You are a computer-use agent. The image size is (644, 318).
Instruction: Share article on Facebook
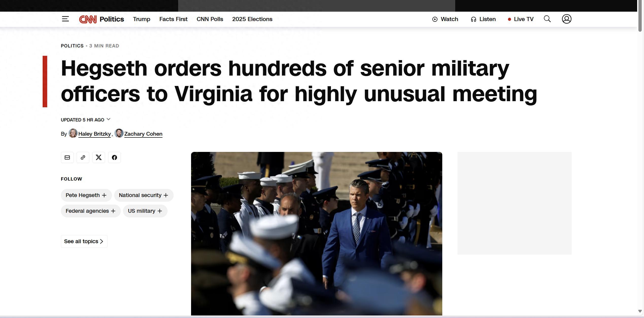(x=114, y=157)
